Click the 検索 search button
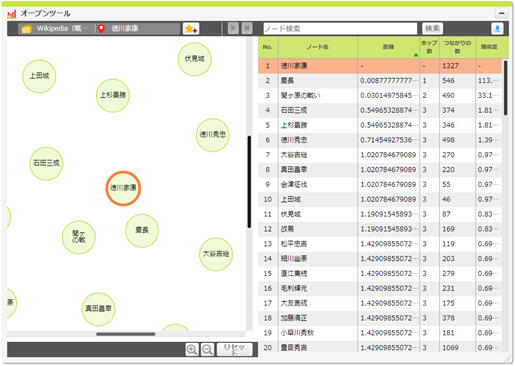 (x=432, y=29)
